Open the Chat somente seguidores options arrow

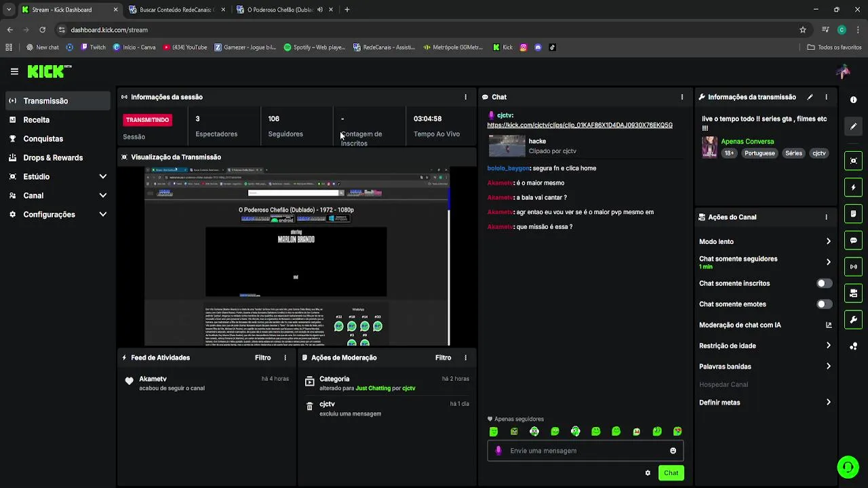828,262
